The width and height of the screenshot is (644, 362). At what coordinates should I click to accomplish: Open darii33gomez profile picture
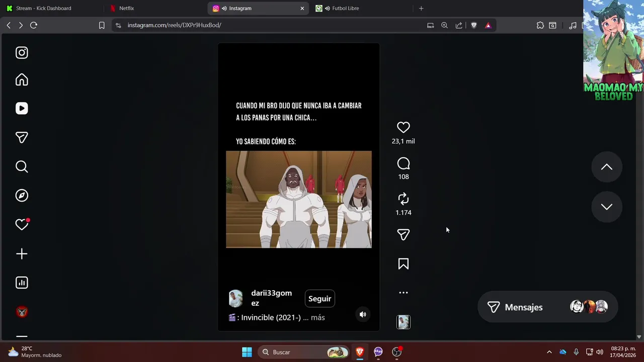tap(236, 299)
